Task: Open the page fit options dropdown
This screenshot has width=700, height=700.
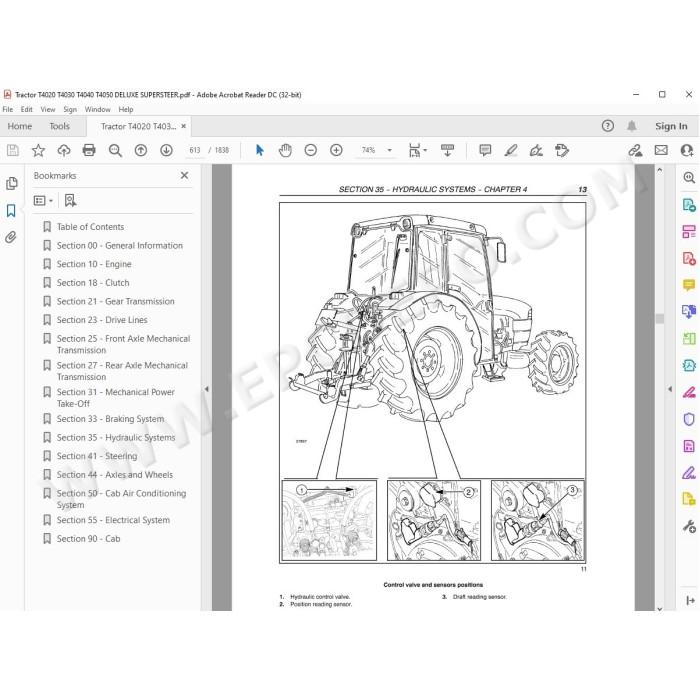Action: [417, 150]
